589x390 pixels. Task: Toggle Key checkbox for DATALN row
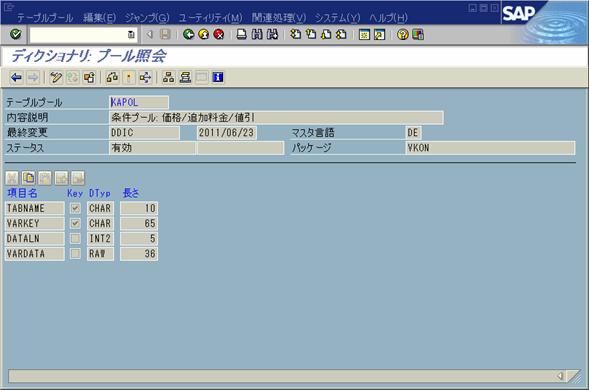[75, 238]
